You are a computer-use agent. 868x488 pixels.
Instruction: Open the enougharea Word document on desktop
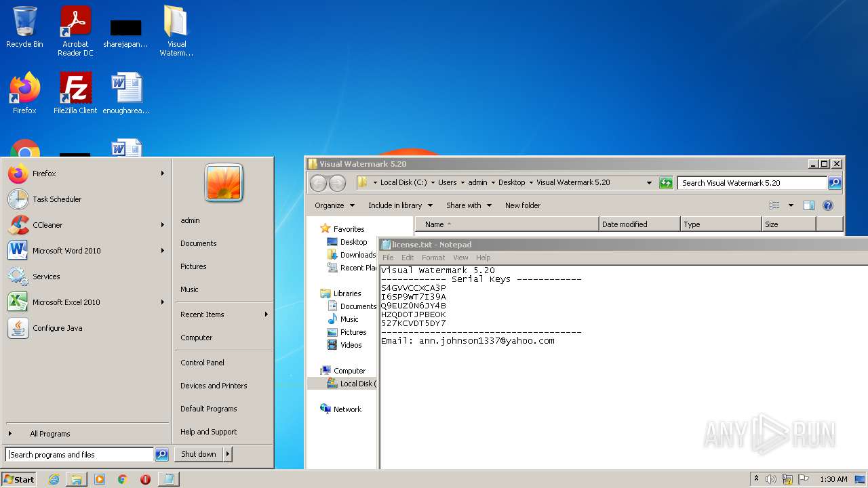(x=126, y=94)
